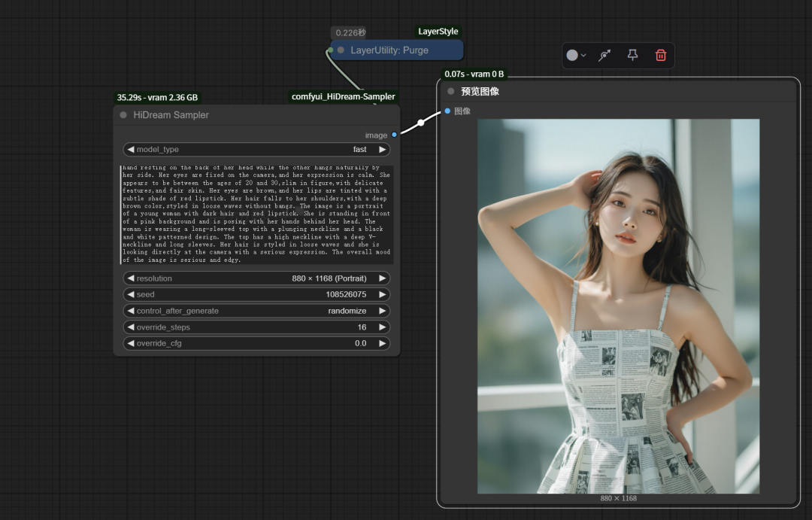Click the bypass node icon in toolbar
Screen dimensions: 812x520
(x=604, y=55)
